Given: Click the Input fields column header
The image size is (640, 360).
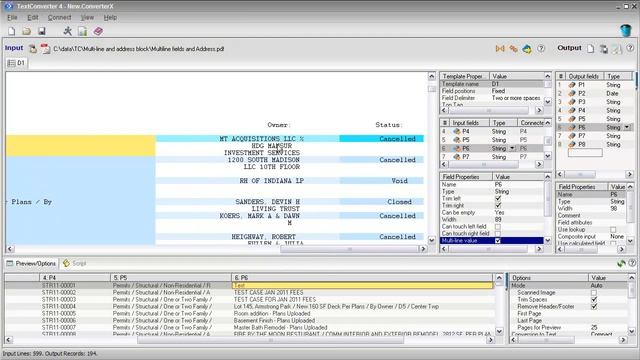Looking at the screenshot, I should pyautogui.click(x=469, y=123).
